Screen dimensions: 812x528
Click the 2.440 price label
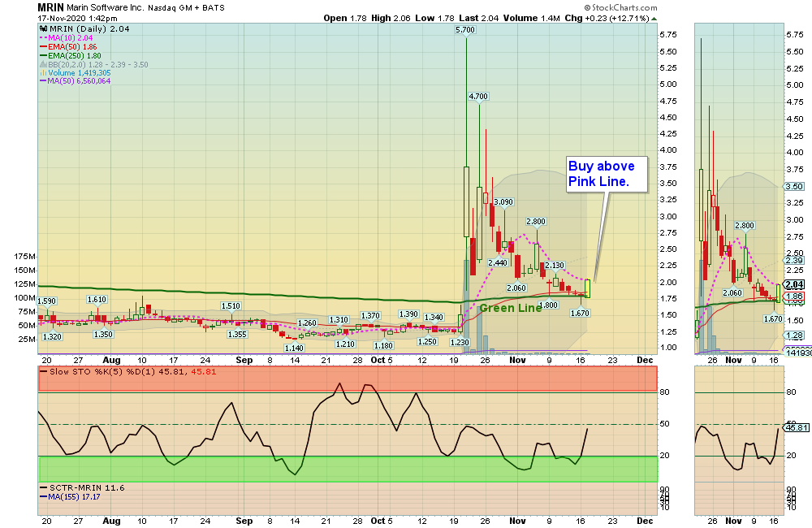point(498,262)
